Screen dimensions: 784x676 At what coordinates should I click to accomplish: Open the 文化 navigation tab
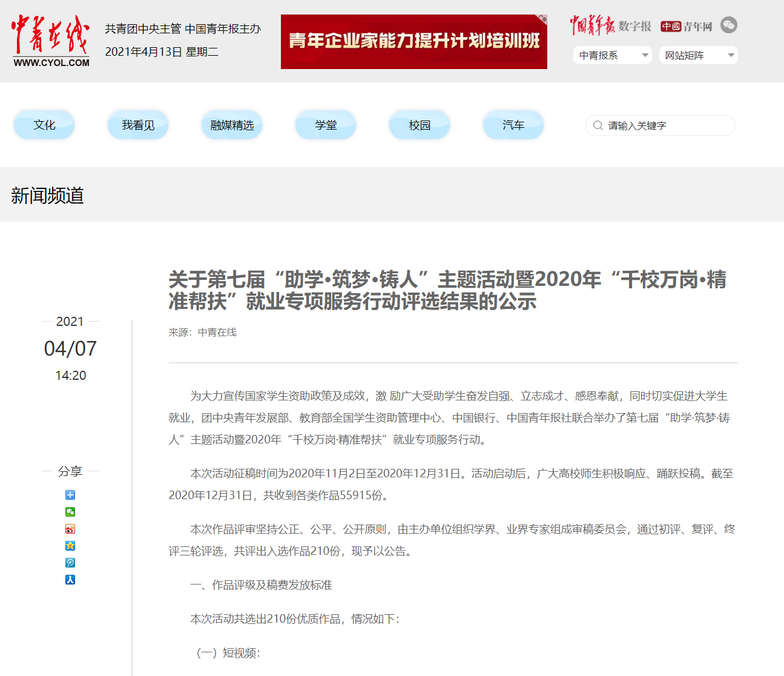tap(44, 125)
